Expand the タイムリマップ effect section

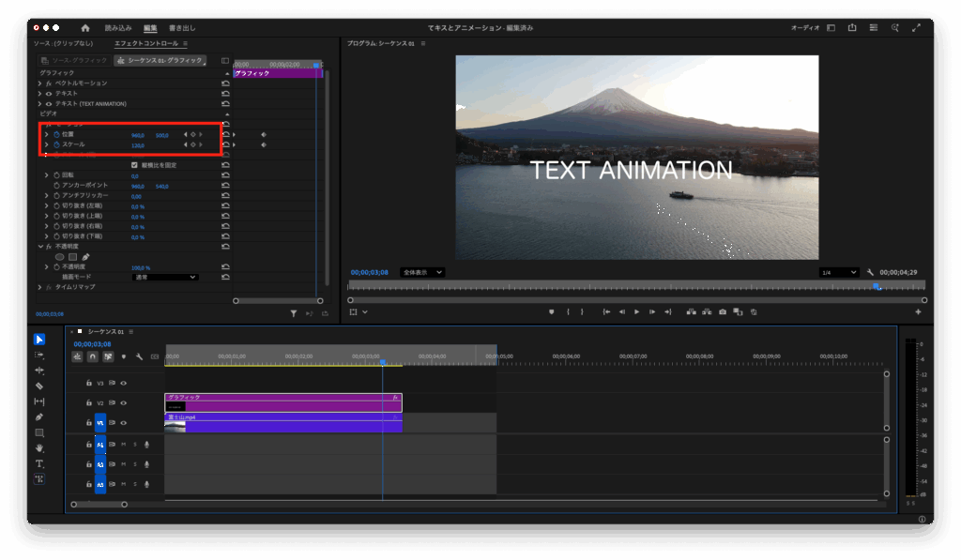click(x=39, y=287)
